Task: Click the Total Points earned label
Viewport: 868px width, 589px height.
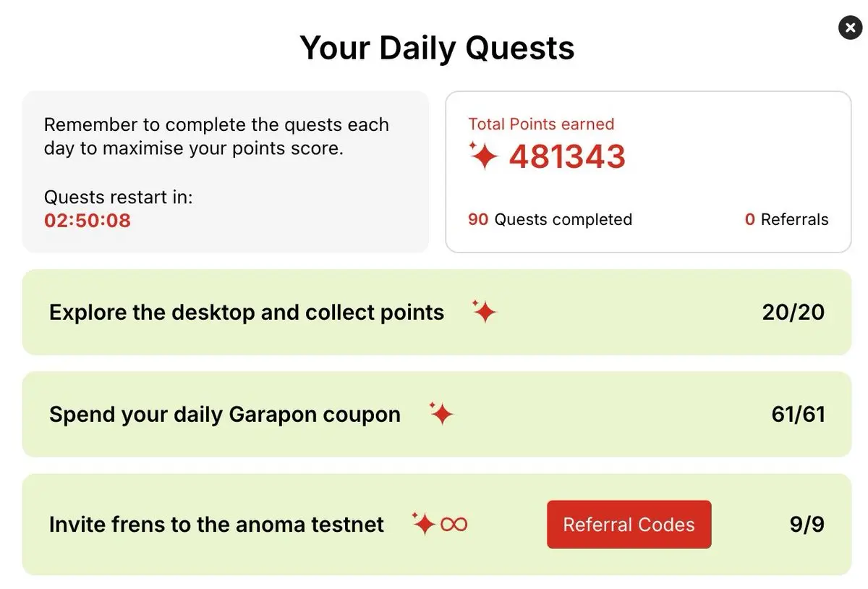Action: [541, 124]
